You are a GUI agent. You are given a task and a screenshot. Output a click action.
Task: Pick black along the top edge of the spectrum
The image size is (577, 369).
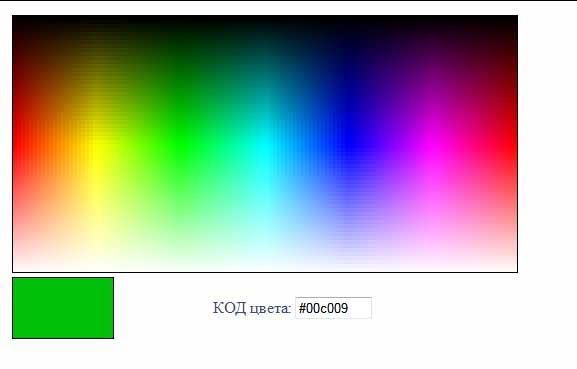coord(265,18)
